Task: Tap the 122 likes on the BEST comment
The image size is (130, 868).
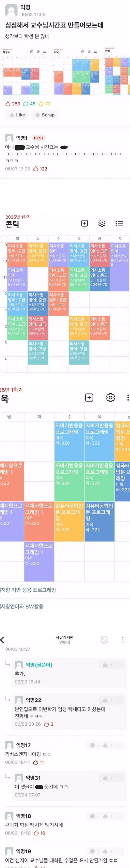Action: (x=40, y=169)
